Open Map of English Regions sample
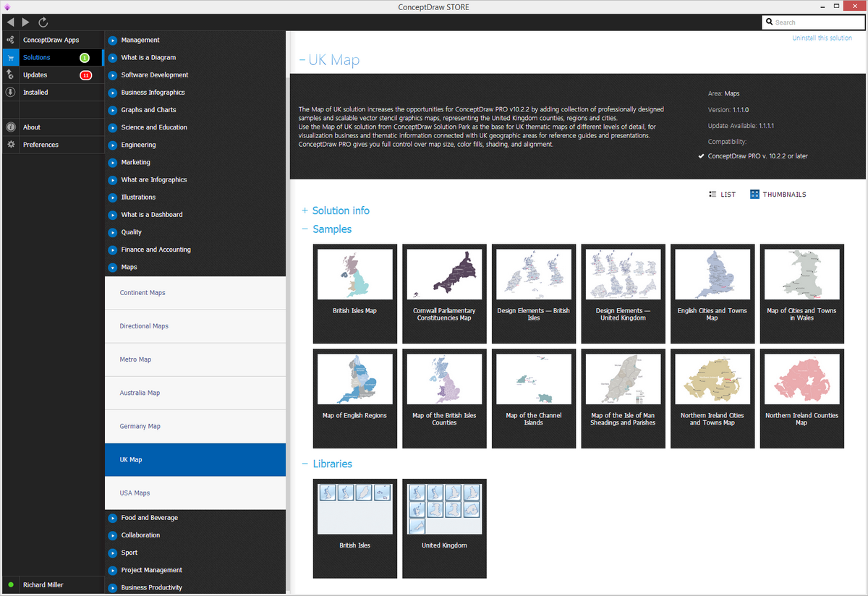This screenshot has width=868, height=596. point(354,398)
